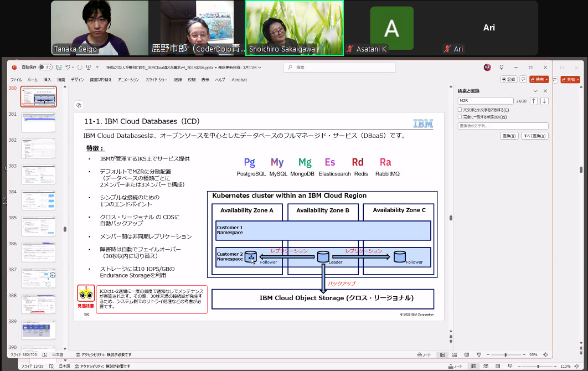This screenshot has width=588, height=371.
Task: Adjust back window zoom slider near 113%
Action: coord(538,366)
